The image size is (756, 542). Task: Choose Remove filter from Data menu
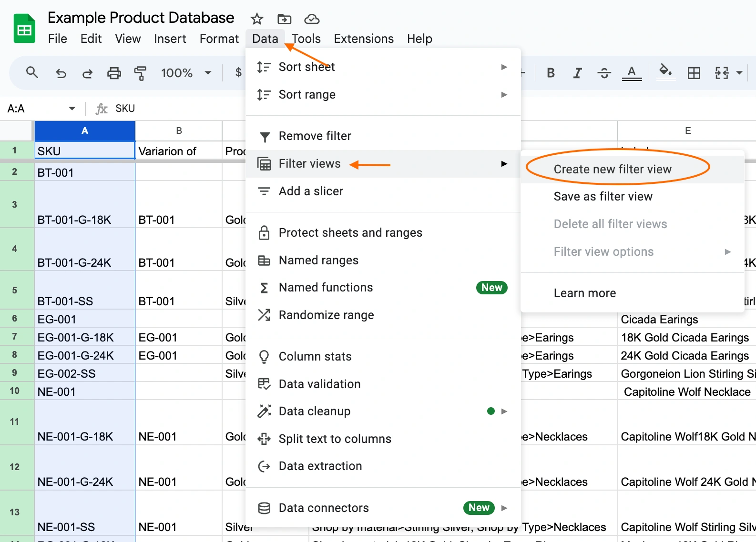pyautogui.click(x=383, y=136)
